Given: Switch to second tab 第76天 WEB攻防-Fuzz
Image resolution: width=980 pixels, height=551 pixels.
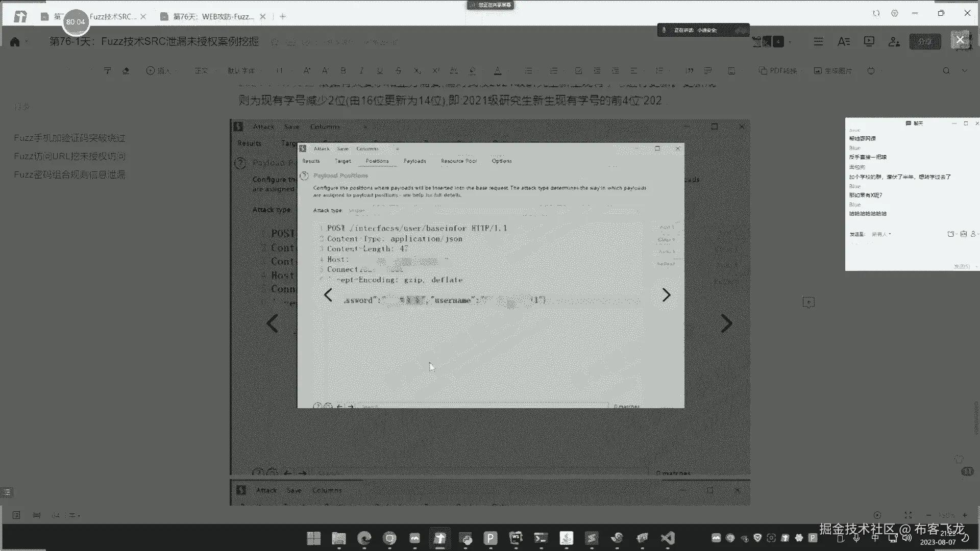Looking at the screenshot, I should click(213, 16).
